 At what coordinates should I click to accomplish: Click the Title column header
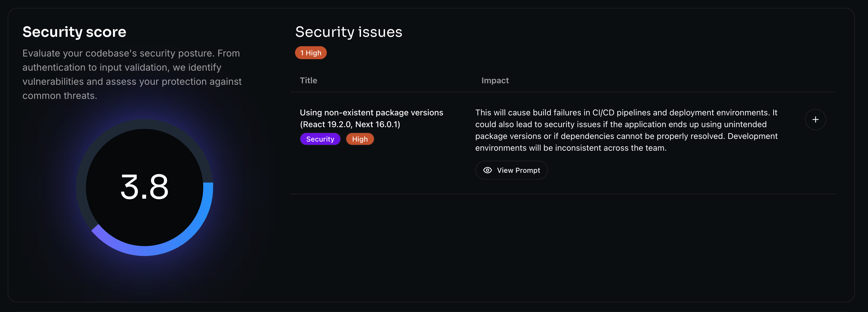point(308,80)
